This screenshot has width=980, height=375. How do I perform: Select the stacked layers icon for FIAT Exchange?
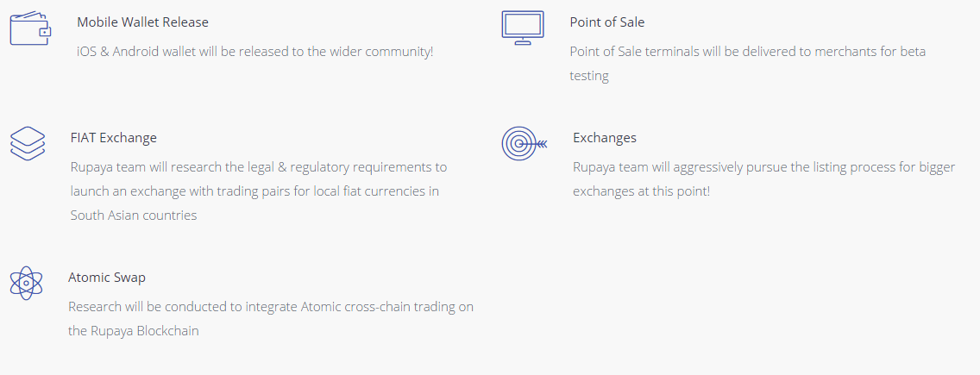tap(28, 143)
